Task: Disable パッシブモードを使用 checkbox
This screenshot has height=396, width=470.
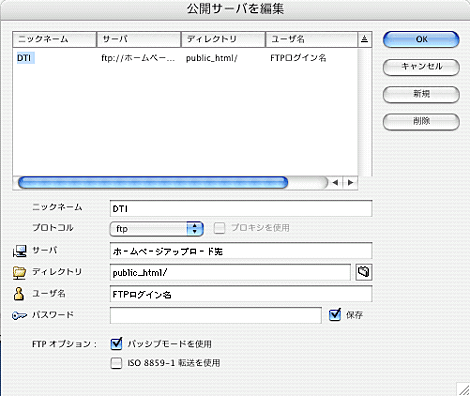Action: pos(116,344)
